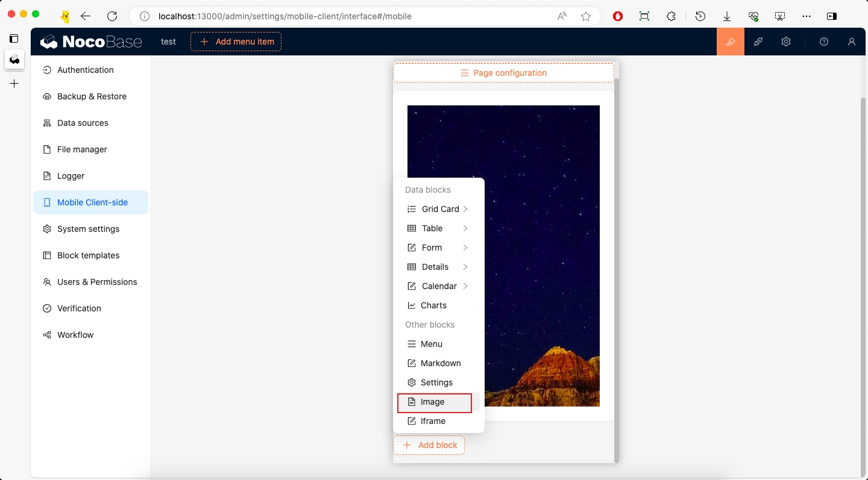Choose Markdown block option

pyautogui.click(x=440, y=363)
